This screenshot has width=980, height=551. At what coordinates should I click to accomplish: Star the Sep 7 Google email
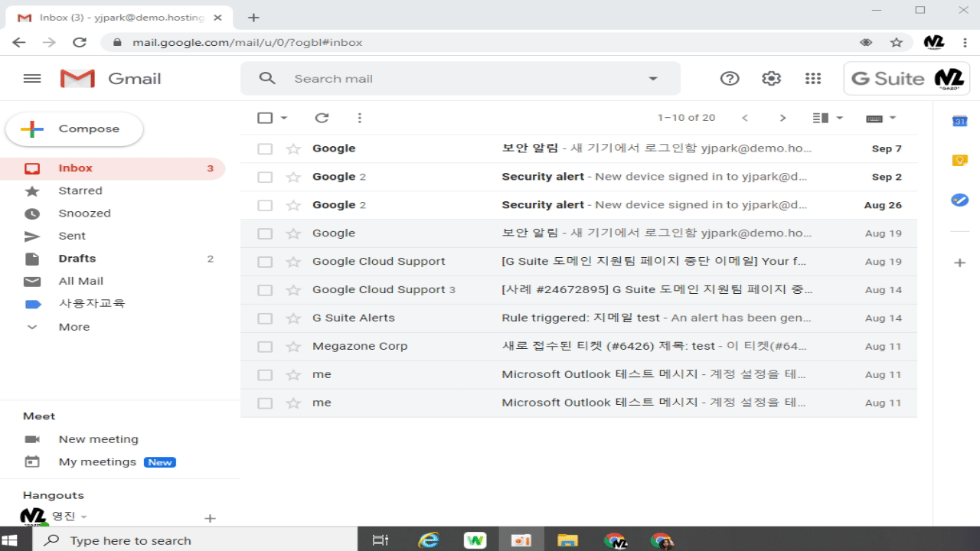pos(292,148)
